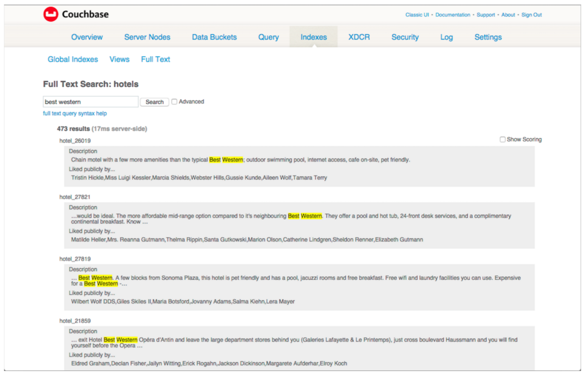Screen dimensions: 588x376
Task: Click the Search button
Action: point(155,102)
